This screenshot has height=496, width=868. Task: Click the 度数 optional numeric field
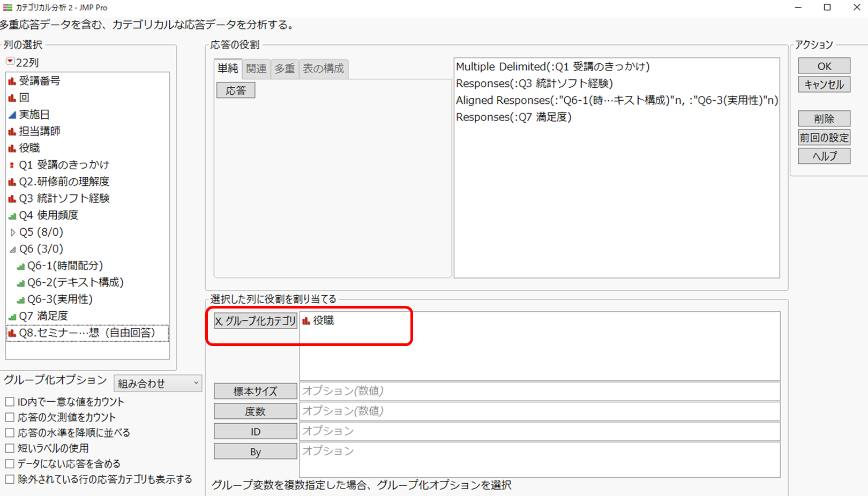tap(540, 411)
